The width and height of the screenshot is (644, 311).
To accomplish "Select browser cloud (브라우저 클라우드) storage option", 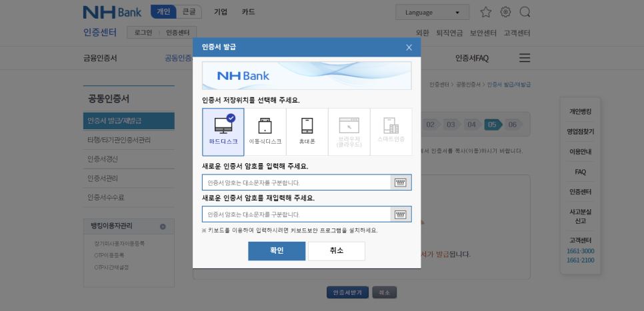I will pos(349,132).
